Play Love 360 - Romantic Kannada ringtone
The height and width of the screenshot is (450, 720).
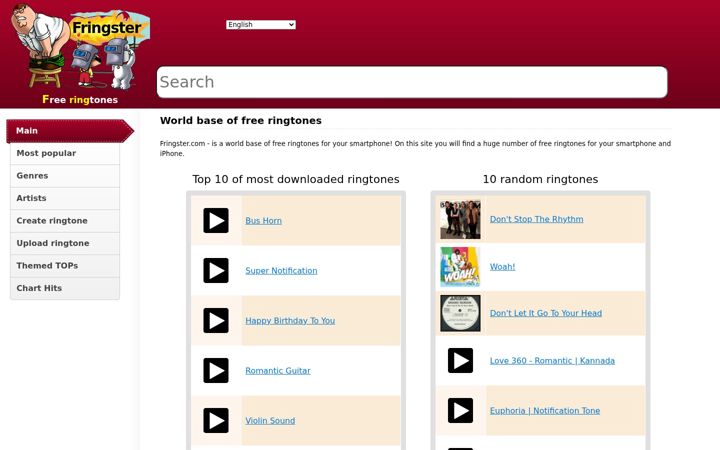tap(461, 360)
